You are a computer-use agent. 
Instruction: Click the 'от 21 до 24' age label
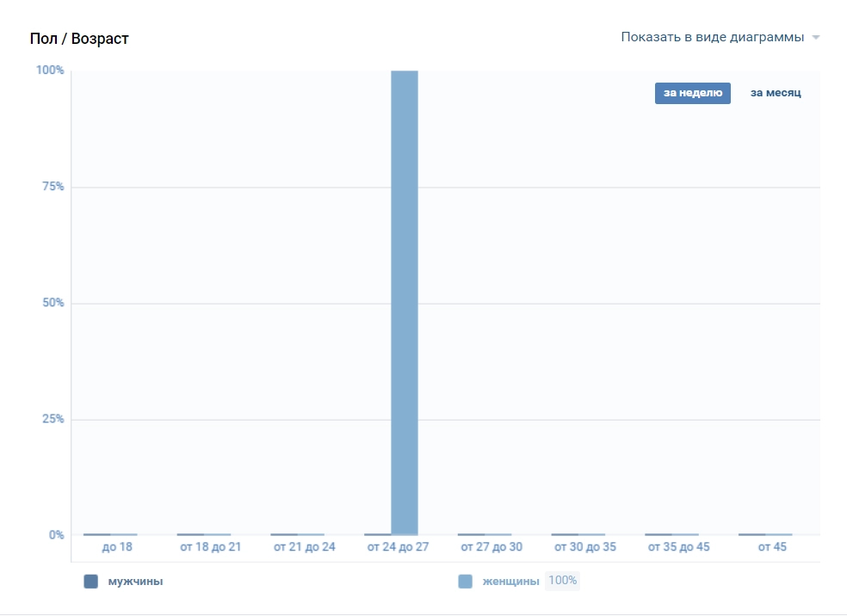click(x=304, y=547)
